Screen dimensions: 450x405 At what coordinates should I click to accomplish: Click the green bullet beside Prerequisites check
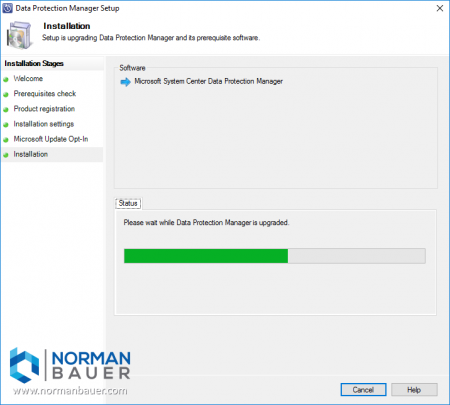pos(6,95)
